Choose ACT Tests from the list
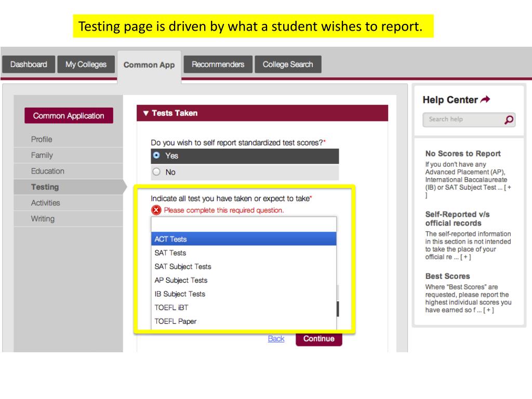Viewport: 532px width, 399px height. (x=244, y=239)
